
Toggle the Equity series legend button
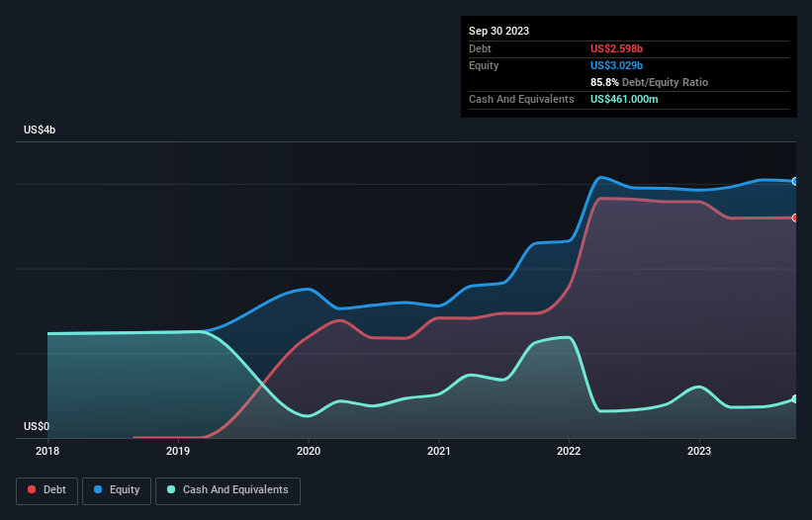(117, 490)
